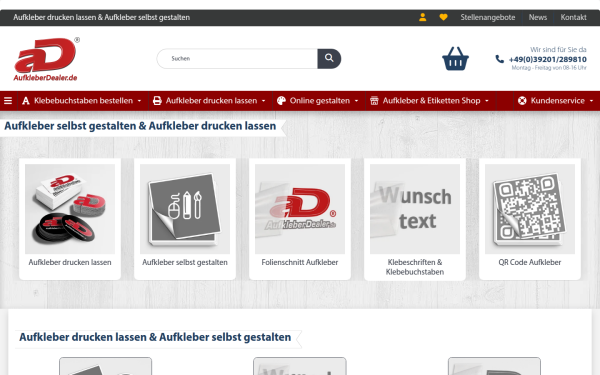Open the design tools sticker image

185,209
